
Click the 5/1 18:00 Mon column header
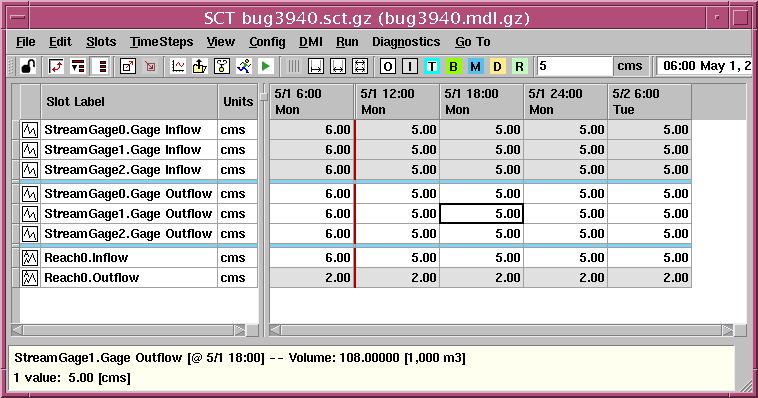pyautogui.click(x=481, y=102)
